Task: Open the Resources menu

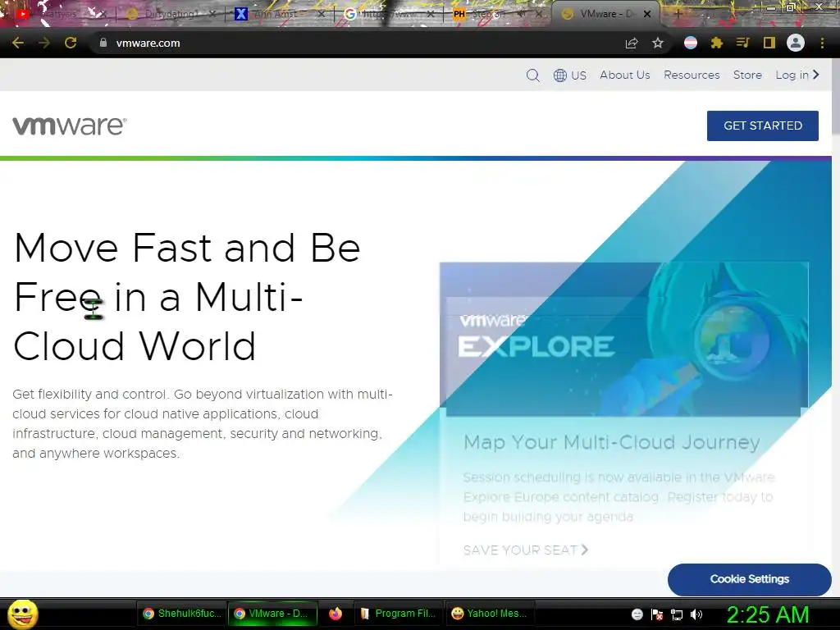Action: coord(692,75)
